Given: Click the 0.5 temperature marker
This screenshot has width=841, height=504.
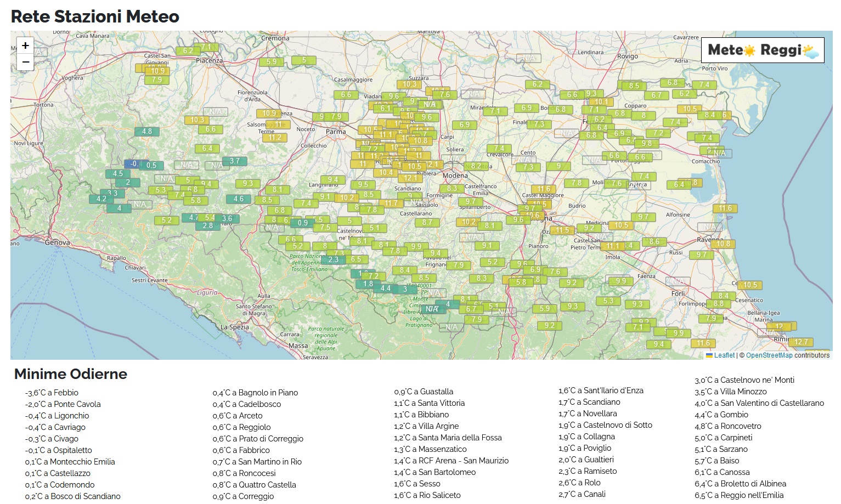Looking at the screenshot, I should [151, 165].
